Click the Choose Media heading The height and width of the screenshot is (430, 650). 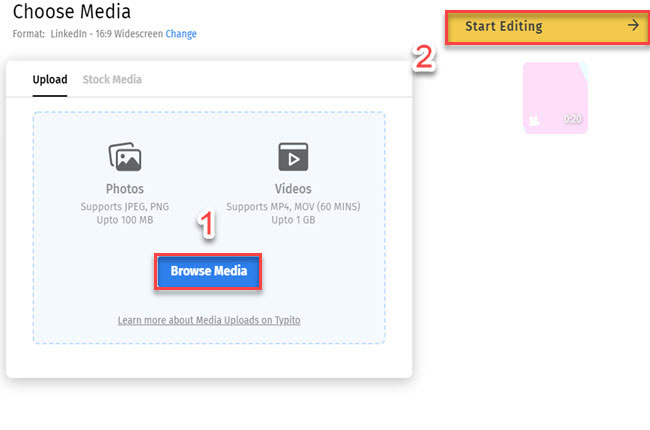(x=72, y=11)
